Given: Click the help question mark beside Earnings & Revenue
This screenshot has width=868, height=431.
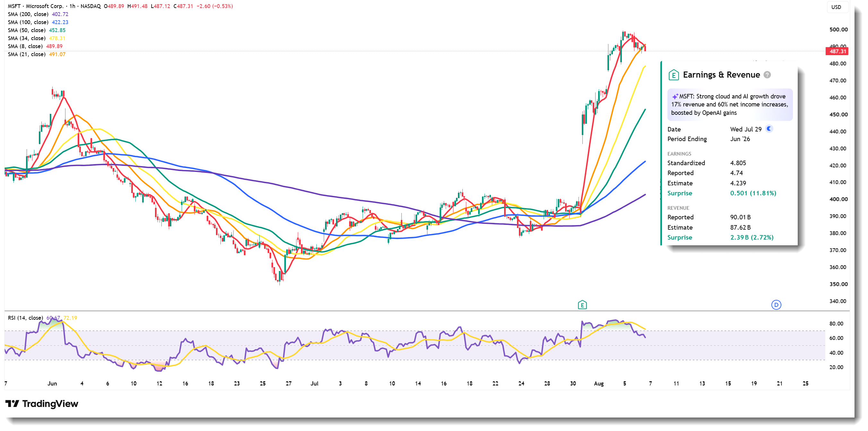Looking at the screenshot, I should (x=767, y=75).
